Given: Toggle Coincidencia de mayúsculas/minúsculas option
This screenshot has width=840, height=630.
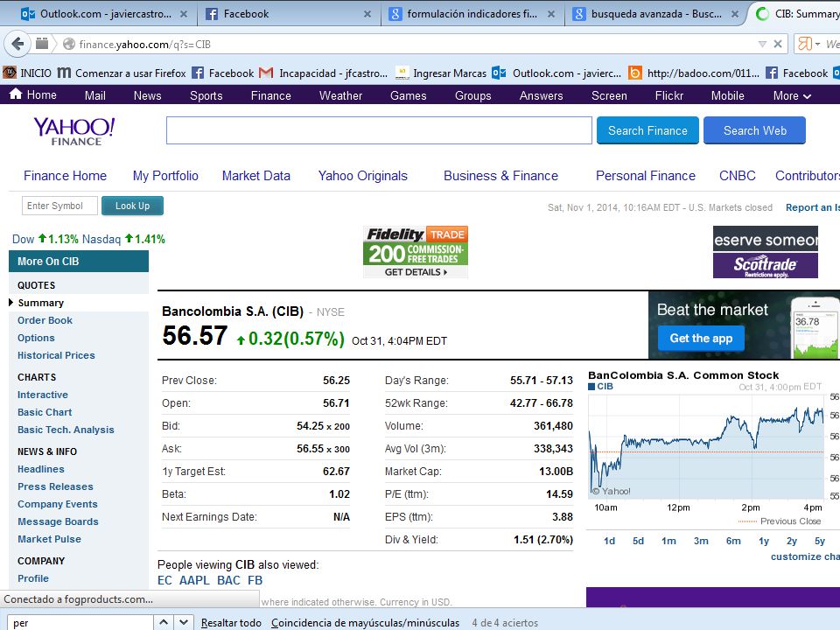Looking at the screenshot, I should click(x=366, y=622).
